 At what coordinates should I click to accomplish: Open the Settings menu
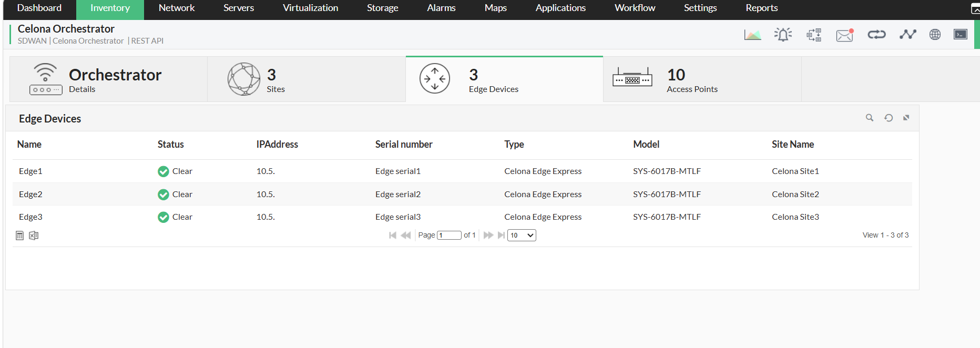(x=700, y=8)
